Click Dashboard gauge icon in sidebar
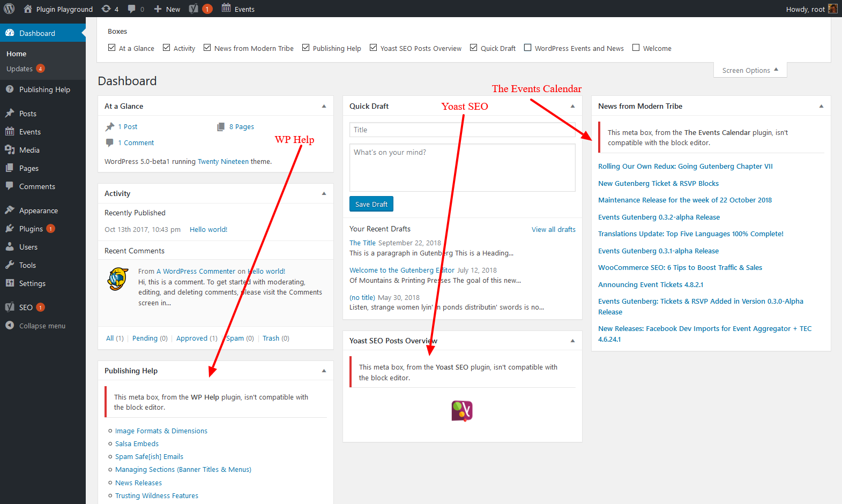 (x=10, y=33)
